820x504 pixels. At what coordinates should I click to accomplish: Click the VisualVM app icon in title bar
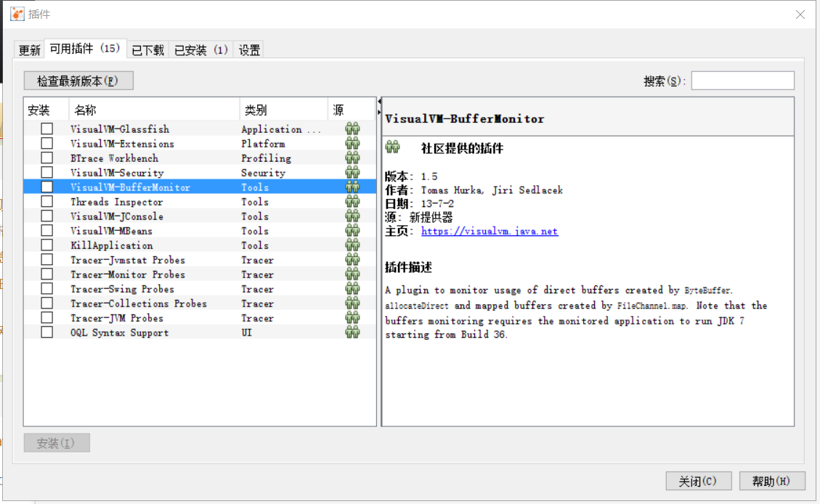17,14
